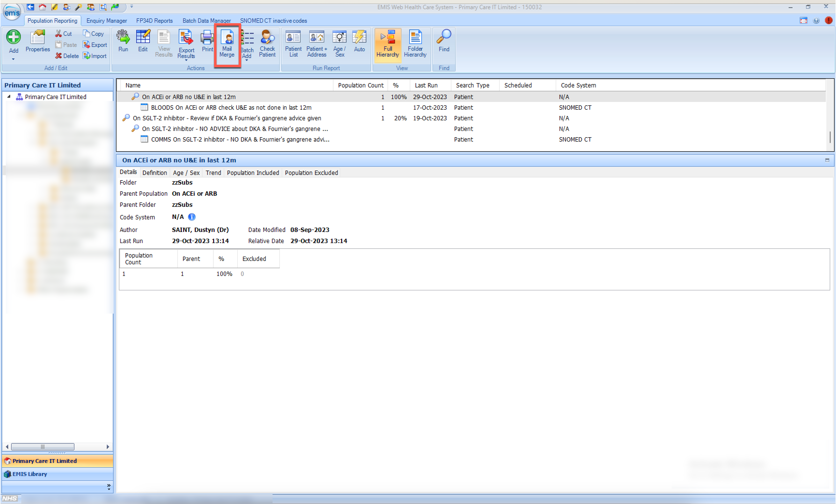Select 'On SGLT-2 inhibitor - Review if DKA' row
The image size is (836, 504).
tap(472, 118)
